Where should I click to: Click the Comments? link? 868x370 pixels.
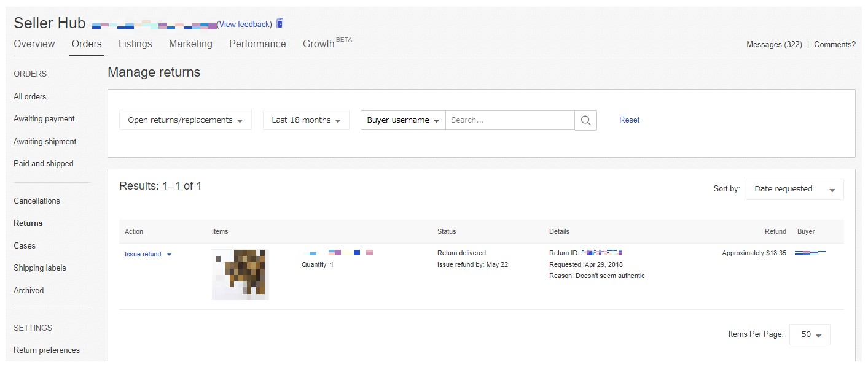pyautogui.click(x=835, y=44)
